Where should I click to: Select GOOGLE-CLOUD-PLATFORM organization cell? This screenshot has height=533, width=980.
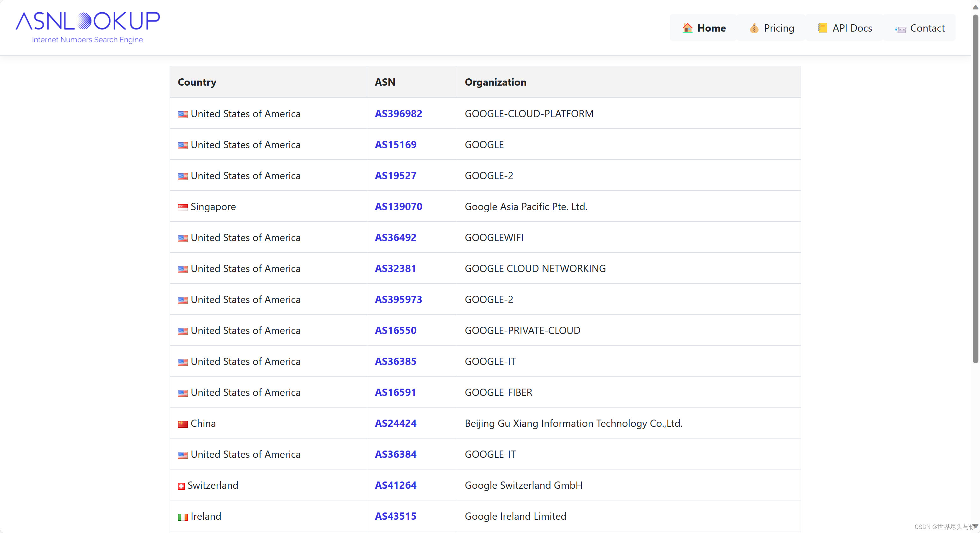(x=629, y=113)
